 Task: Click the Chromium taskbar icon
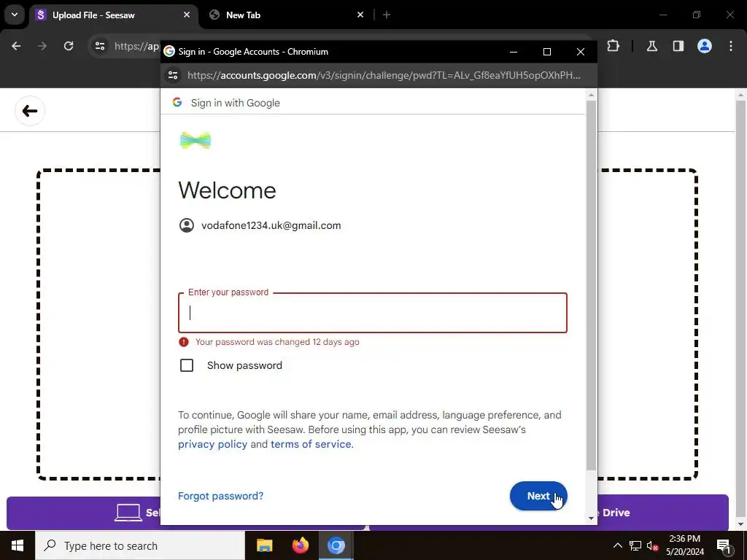pyautogui.click(x=336, y=545)
